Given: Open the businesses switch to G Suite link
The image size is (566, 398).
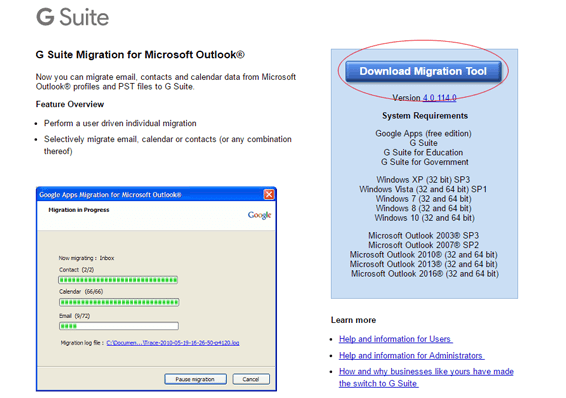Looking at the screenshot, I should [x=426, y=377].
